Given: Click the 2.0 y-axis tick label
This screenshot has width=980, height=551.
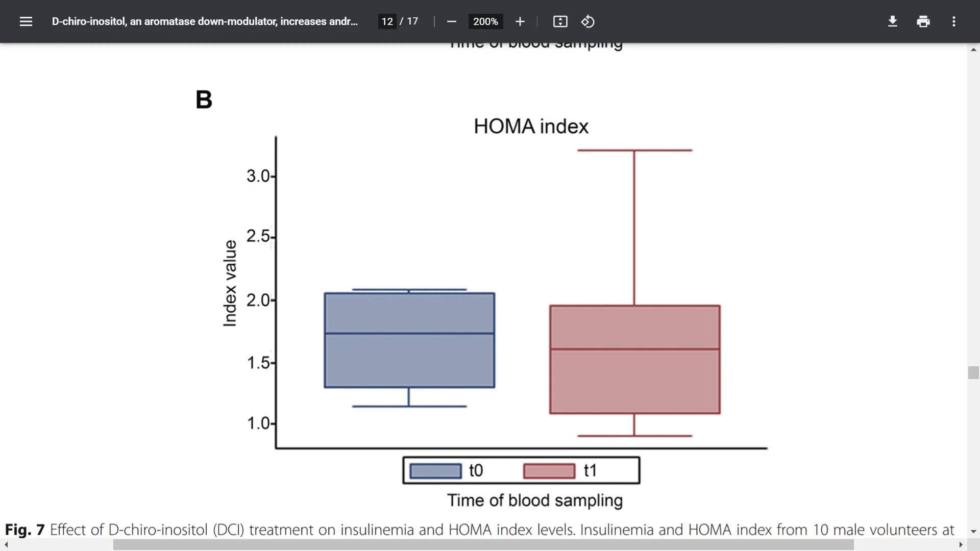Looking at the screenshot, I should point(258,300).
